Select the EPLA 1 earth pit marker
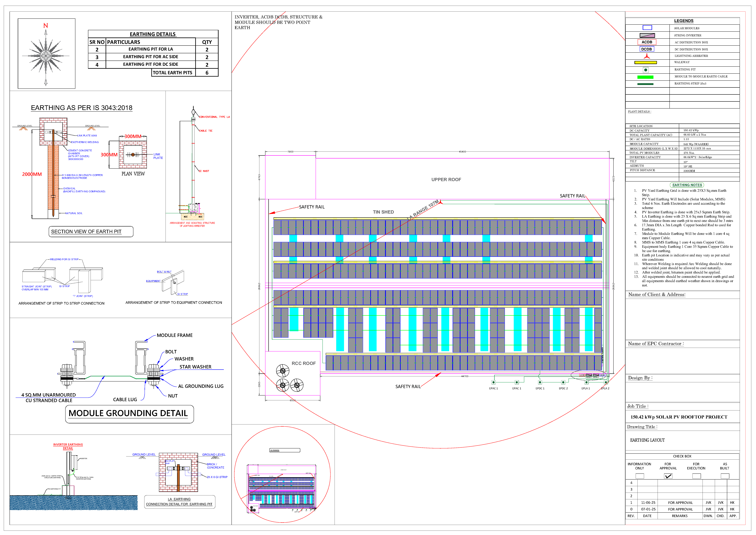 (586, 382)
